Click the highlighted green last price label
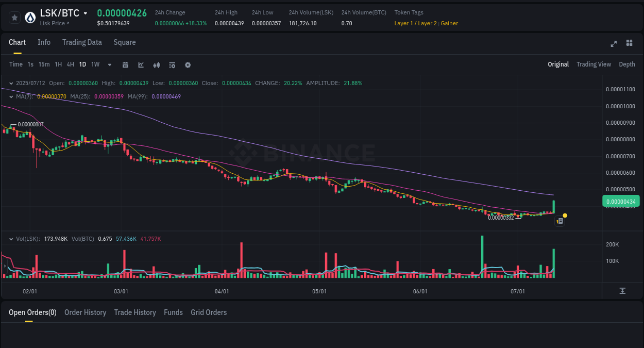644x348 pixels. (620, 201)
